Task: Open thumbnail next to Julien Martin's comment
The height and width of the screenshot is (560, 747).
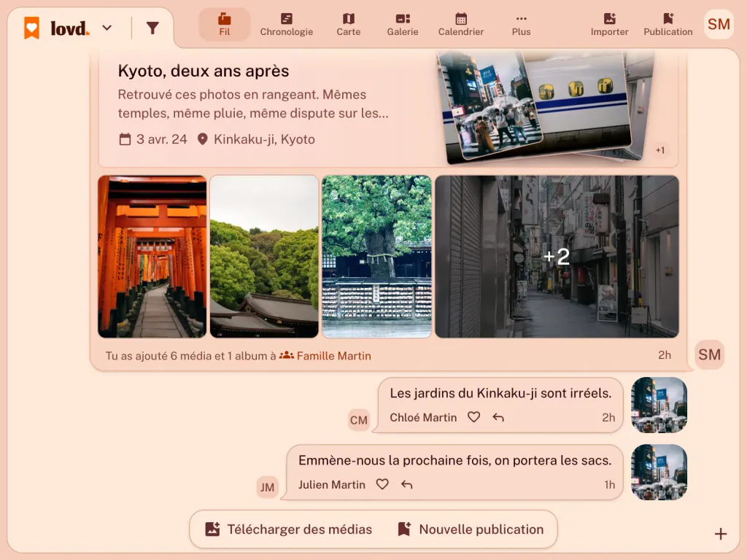Action: pos(659,472)
